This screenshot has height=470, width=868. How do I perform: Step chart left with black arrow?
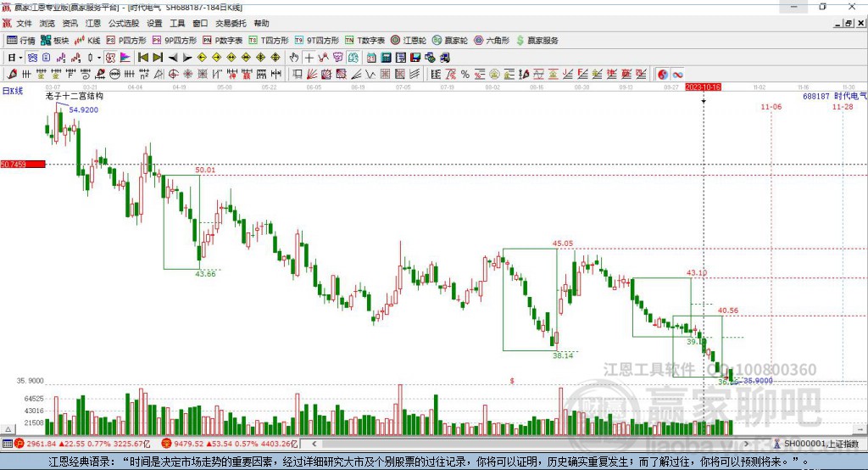173,58
